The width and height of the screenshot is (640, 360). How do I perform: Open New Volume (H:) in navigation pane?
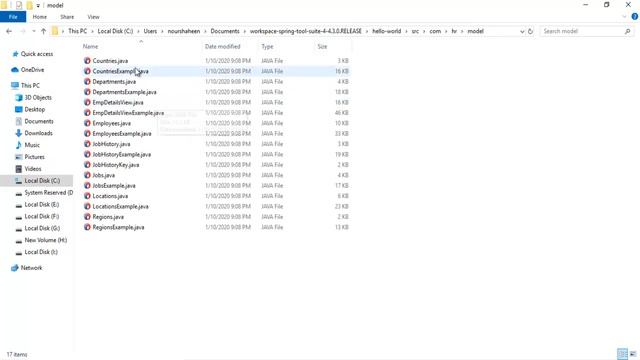click(45, 240)
